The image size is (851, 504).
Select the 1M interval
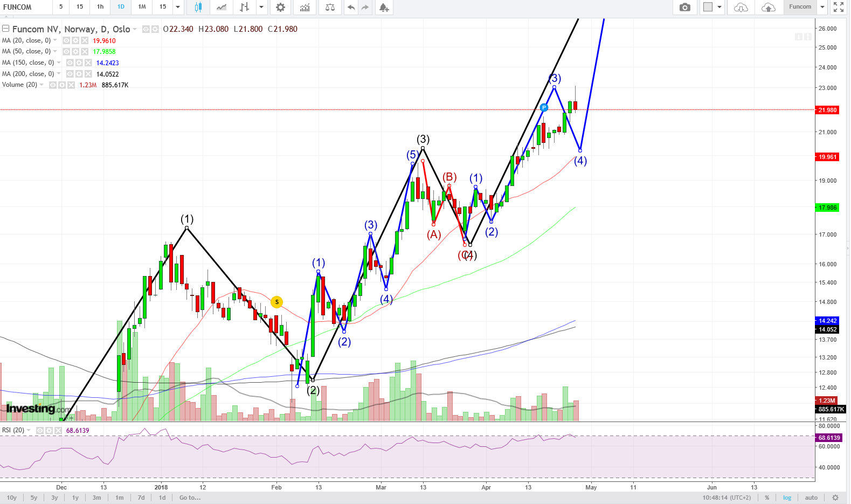[142, 7]
